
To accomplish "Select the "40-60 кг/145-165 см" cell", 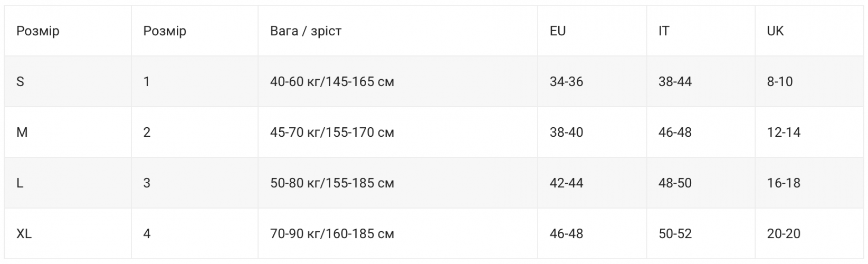I will click(x=332, y=82).
